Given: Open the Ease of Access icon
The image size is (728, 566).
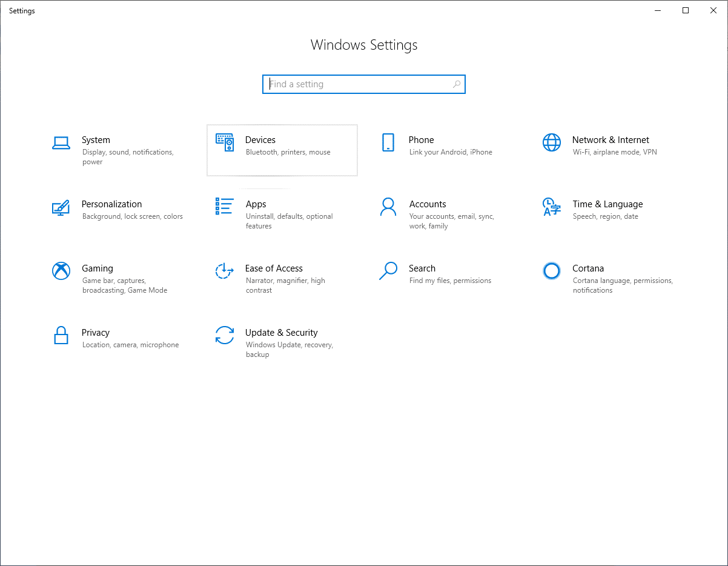Looking at the screenshot, I should pyautogui.click(x=225, y=271).
